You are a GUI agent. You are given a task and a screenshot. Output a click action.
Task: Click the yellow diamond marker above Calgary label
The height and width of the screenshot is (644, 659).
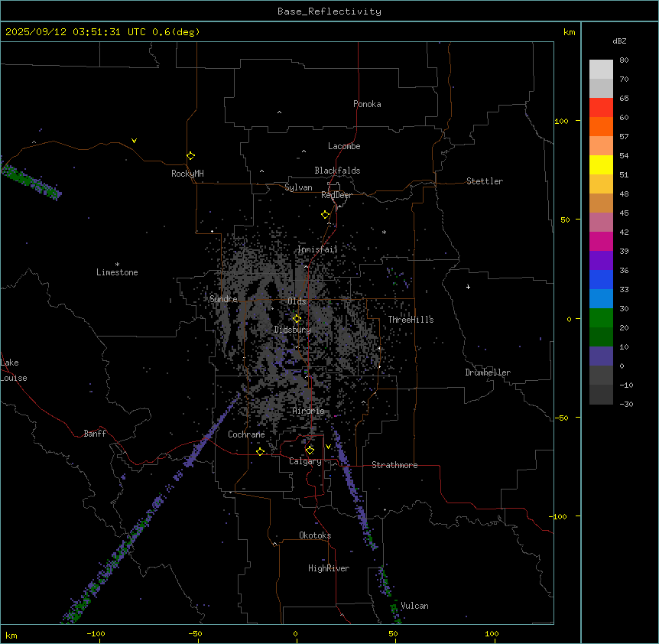[310, 450]
